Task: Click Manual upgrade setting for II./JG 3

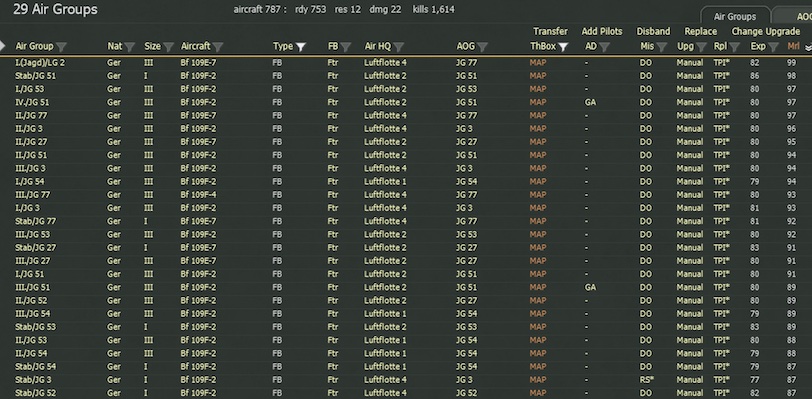Action: 690,129
